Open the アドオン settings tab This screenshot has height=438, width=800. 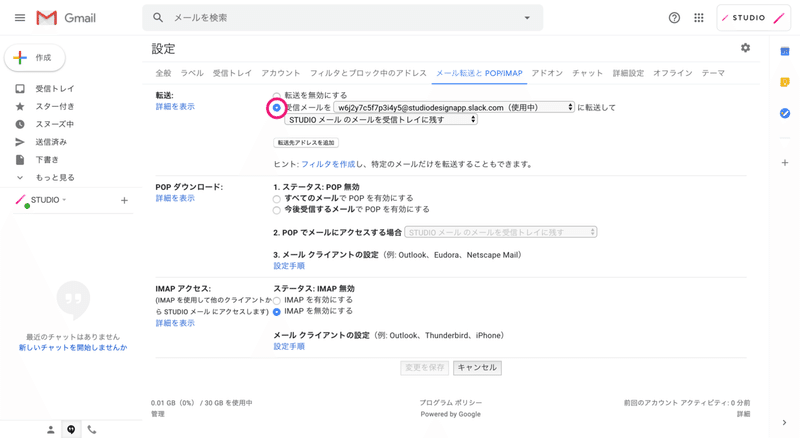547,73
